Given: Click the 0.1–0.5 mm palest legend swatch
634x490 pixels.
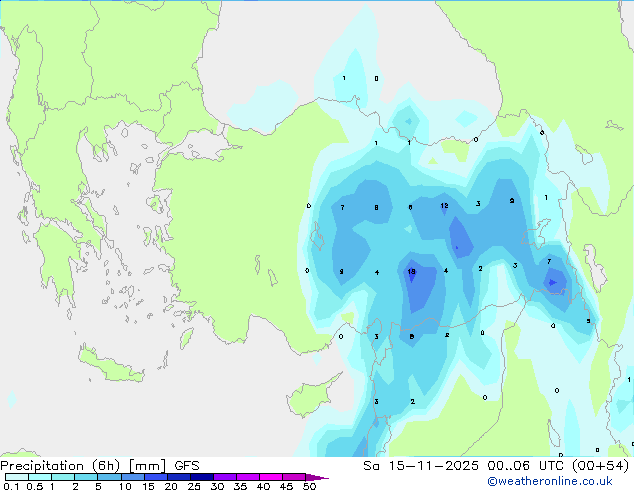Looking at the screenshot, I should pos(17,477).
